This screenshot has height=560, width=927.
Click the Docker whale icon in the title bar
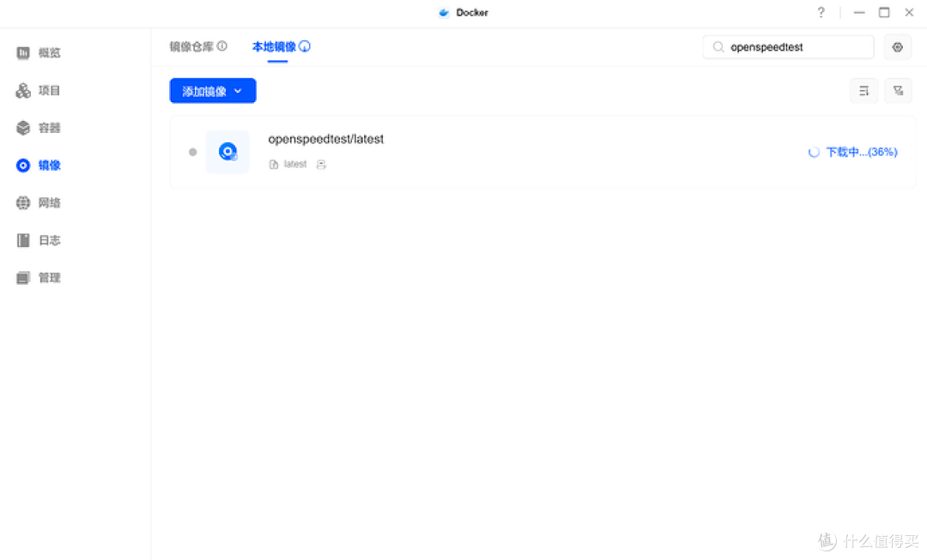[x=443, y=12]
